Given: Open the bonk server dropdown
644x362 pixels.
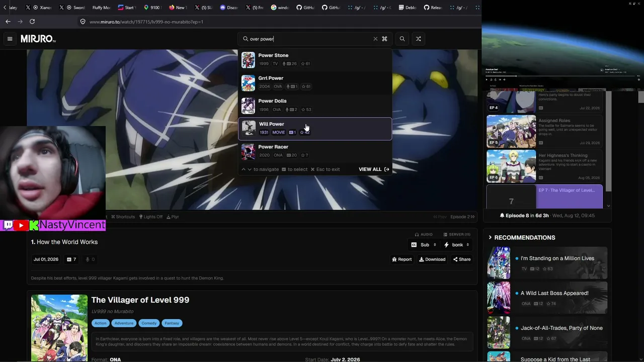Looking at the screenshot, I should point(457,245).
